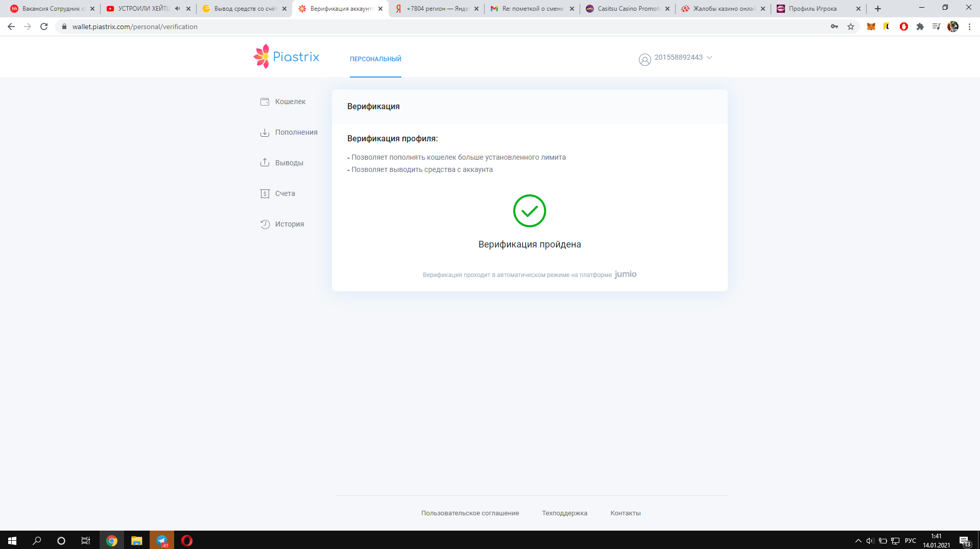Open Chrome from taskbar

click(112, 540)
